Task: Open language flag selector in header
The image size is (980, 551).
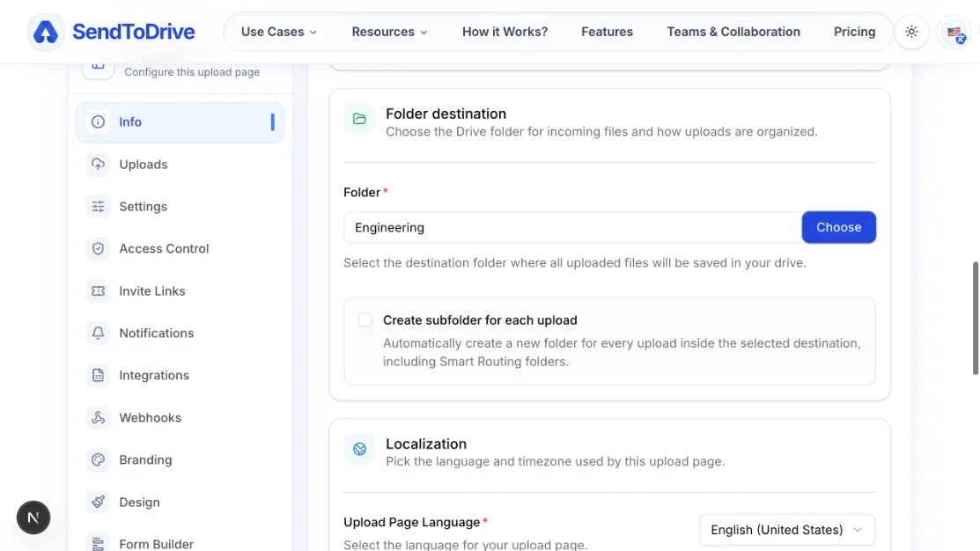Action: (x=954, y=32)
